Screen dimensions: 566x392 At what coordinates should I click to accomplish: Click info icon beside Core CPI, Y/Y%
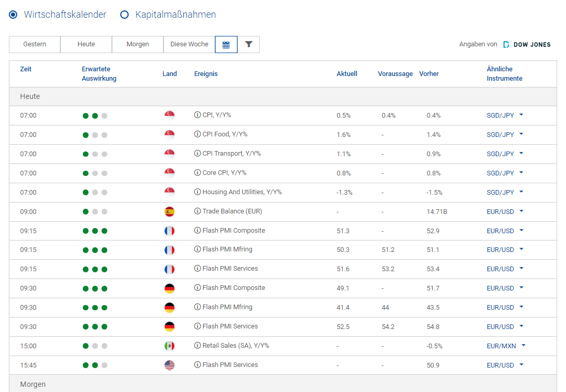[197, 172]
